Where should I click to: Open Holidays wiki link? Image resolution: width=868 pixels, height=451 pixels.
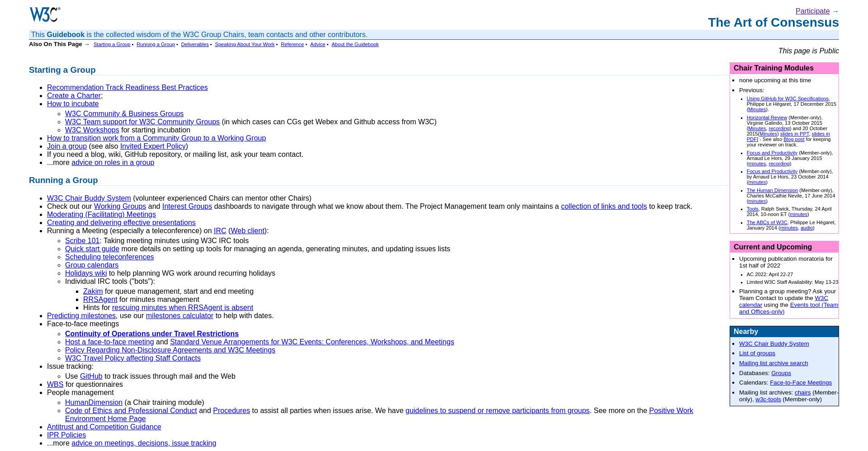(x=86, y=273)
